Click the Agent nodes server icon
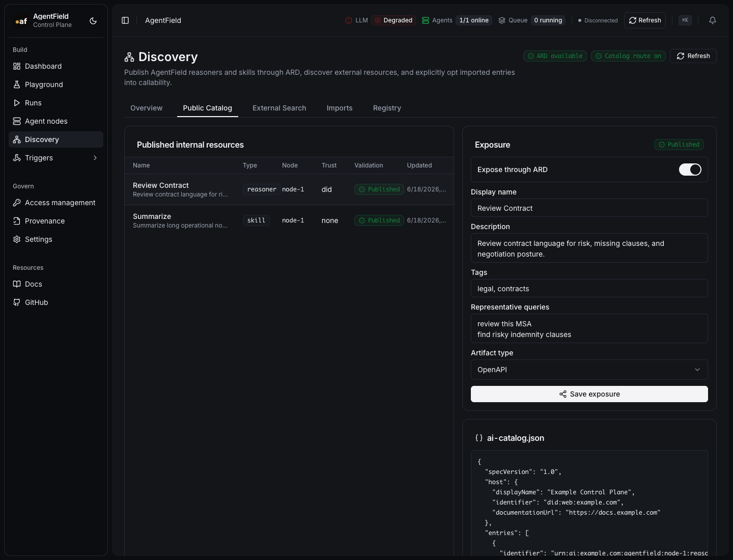 (x=17, y=121)
